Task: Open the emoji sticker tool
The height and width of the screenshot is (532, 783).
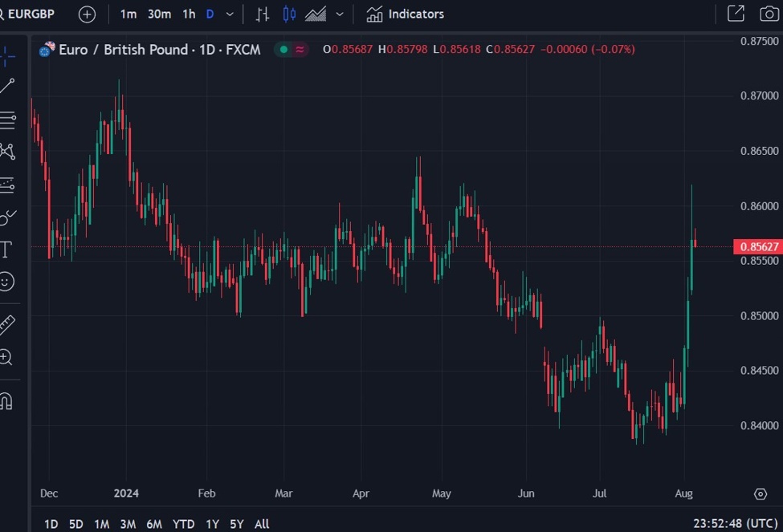Action: [x=6, y=281]
